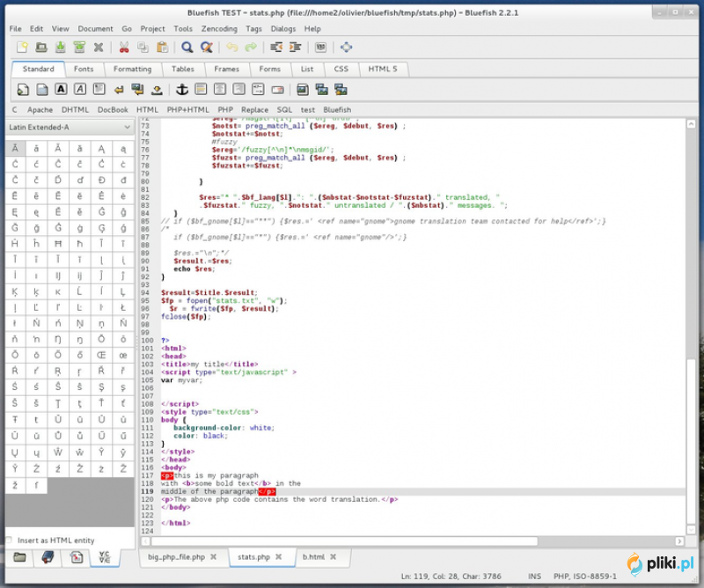Click the HTML Comment icon
This screenshot has height=588, width=704.
(258, 90)
